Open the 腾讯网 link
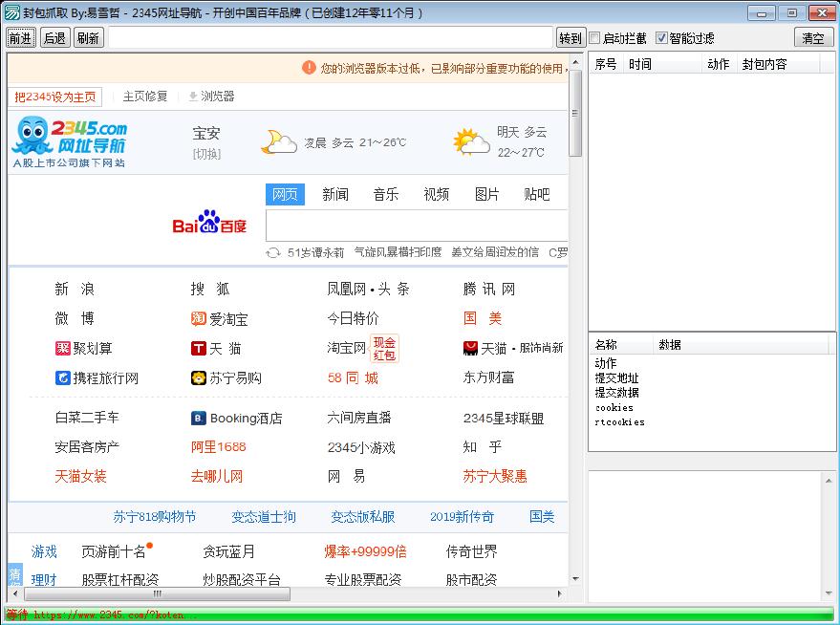Screen dimensions: 840x625 pyautogui.click(x=489, y=290)
